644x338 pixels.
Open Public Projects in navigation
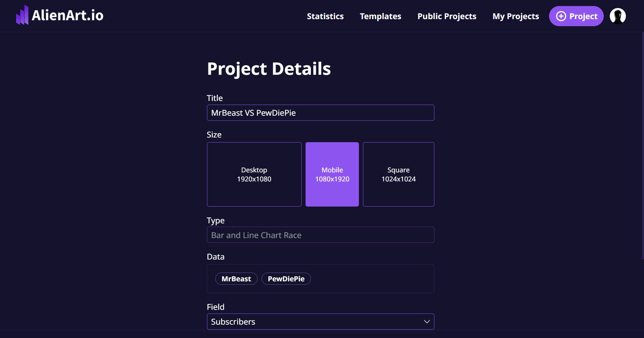coord(447,16)
